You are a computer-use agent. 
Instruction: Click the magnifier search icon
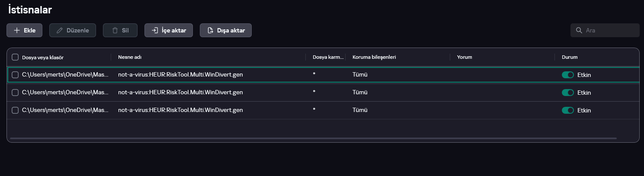pos(579,30)
